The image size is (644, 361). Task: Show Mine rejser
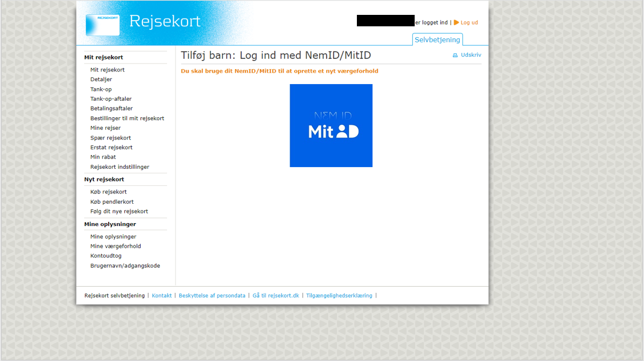click(105, 128)
